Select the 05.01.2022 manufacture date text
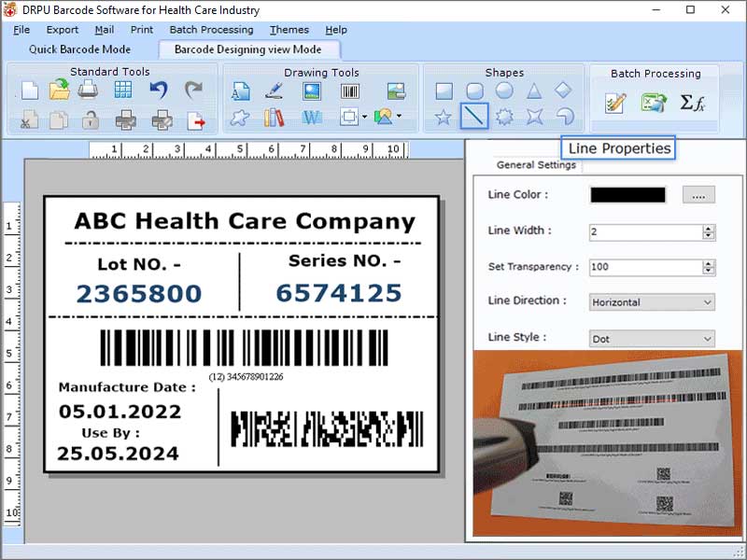The height and width of the screenshot is (560, 747). click(120, 412)
